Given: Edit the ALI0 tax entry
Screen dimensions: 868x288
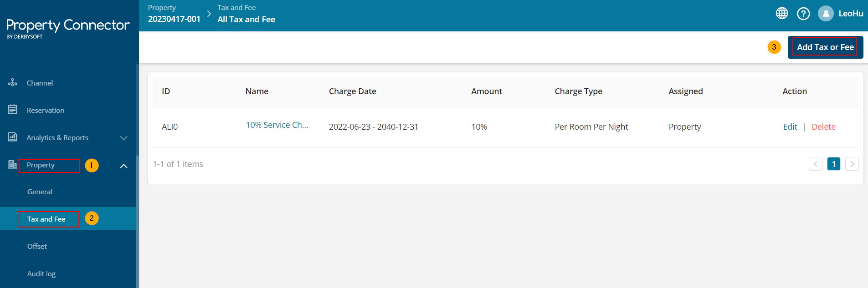Looking at the screenshot, I should [790, 127].
